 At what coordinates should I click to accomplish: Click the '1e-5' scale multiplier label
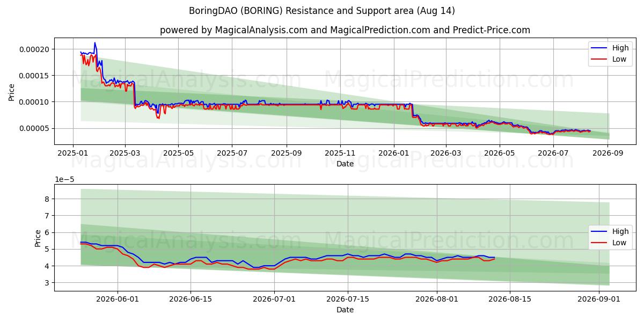tap(64, 179)
